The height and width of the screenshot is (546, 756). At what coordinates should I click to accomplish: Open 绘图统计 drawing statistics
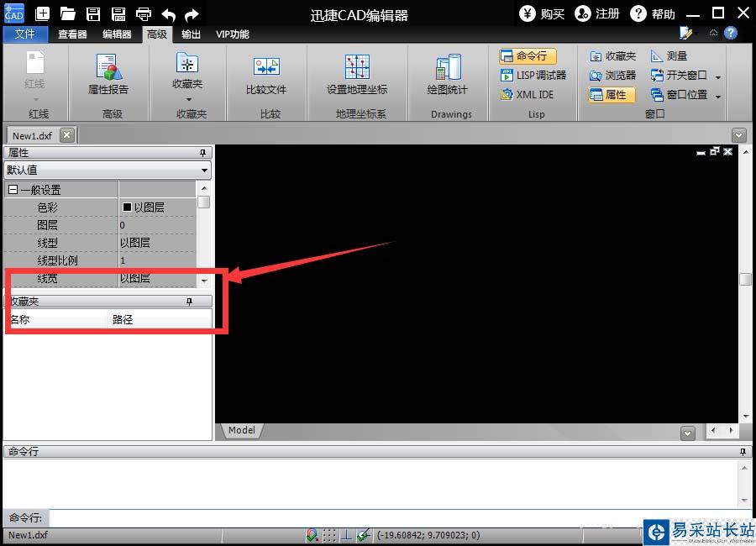448,74
